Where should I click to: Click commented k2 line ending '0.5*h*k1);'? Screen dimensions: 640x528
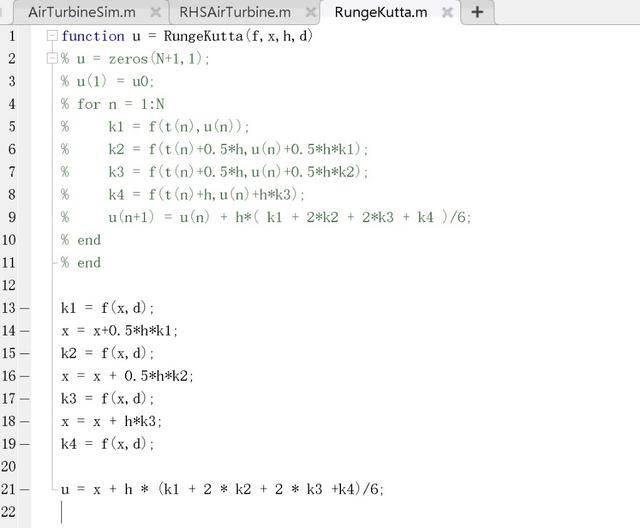[x=238, y=149]
